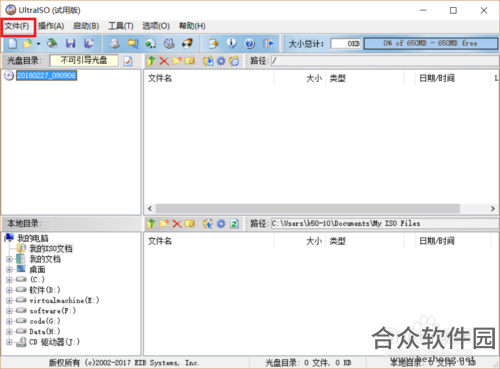This screenshot has width=500, height=369.
Task: Click the local path field C:\Users\k50-10\Documents\My ISO Files
Action: [385, 223]
